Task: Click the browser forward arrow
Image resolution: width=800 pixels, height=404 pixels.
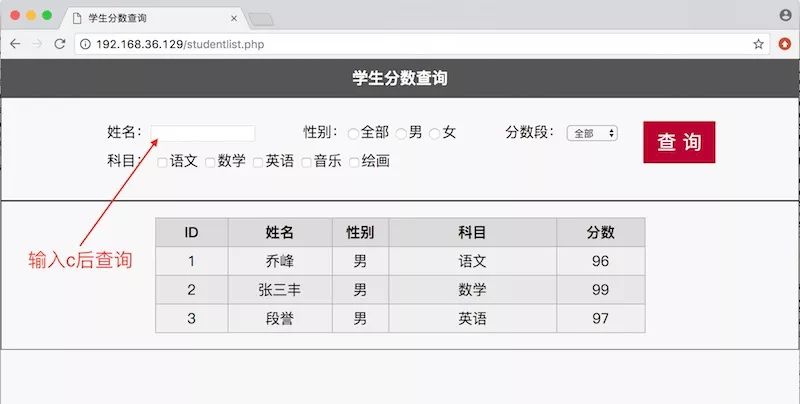Action: point(37,44)
